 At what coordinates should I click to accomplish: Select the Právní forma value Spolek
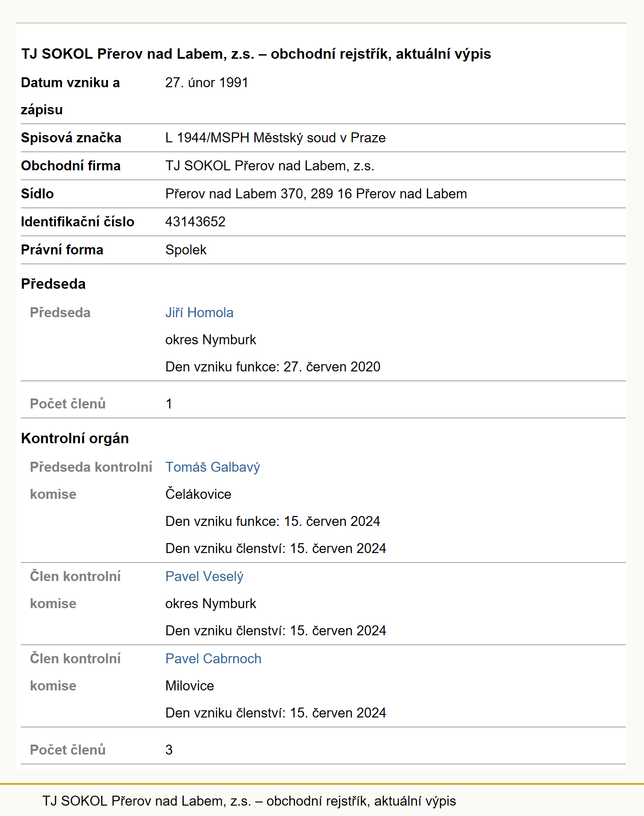(x=186, y=250)
